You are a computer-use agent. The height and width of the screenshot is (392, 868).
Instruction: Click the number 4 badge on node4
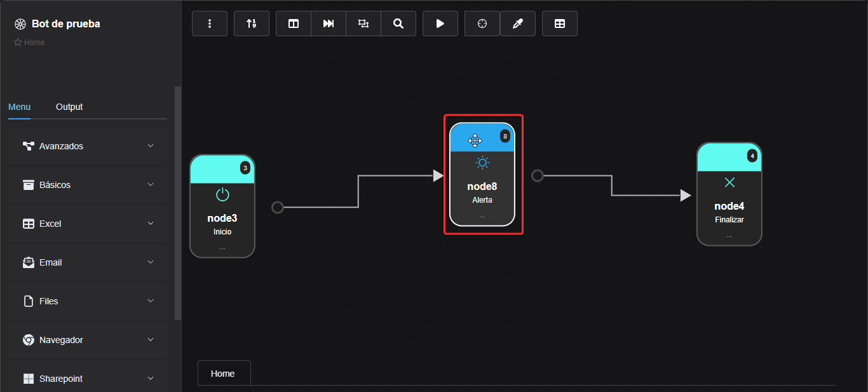click(x=752, y=156)
